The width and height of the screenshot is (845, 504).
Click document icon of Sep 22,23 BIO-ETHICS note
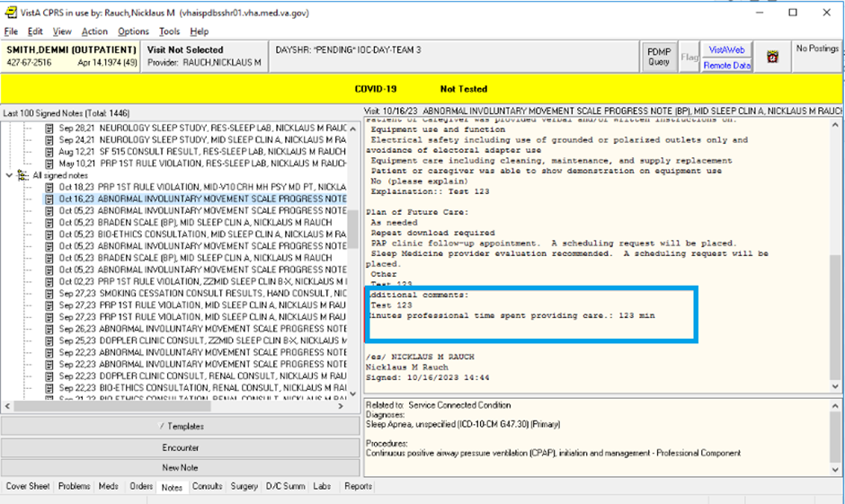tap(49, 388)
